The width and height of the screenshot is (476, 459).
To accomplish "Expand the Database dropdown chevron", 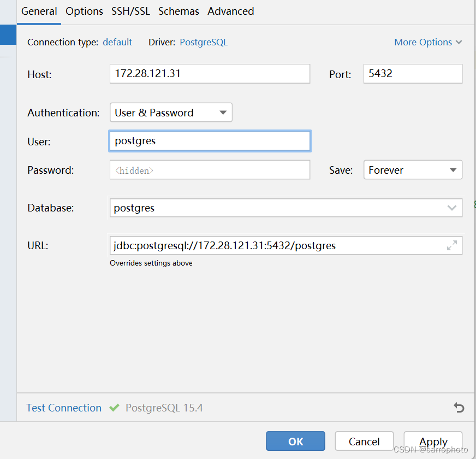I will pos(452,208).
